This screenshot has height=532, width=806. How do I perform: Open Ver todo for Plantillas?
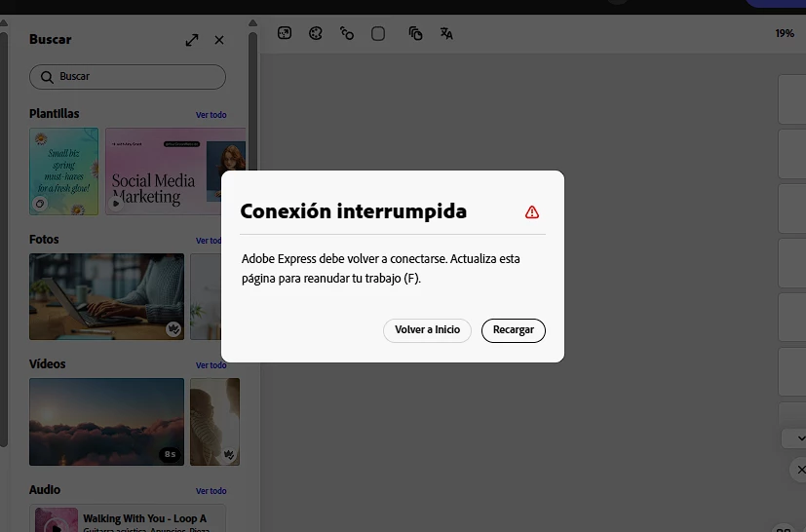tap(211, 115)
